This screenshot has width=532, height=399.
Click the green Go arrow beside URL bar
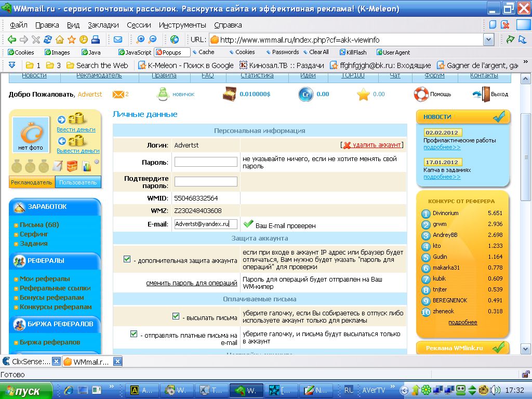(510, 39)
